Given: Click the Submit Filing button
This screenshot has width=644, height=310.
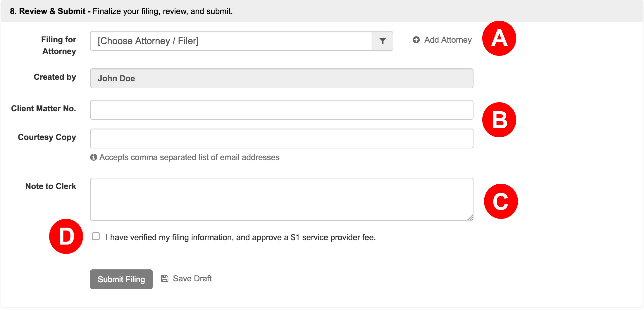Looking at the screenshot, I should [121, 279].
